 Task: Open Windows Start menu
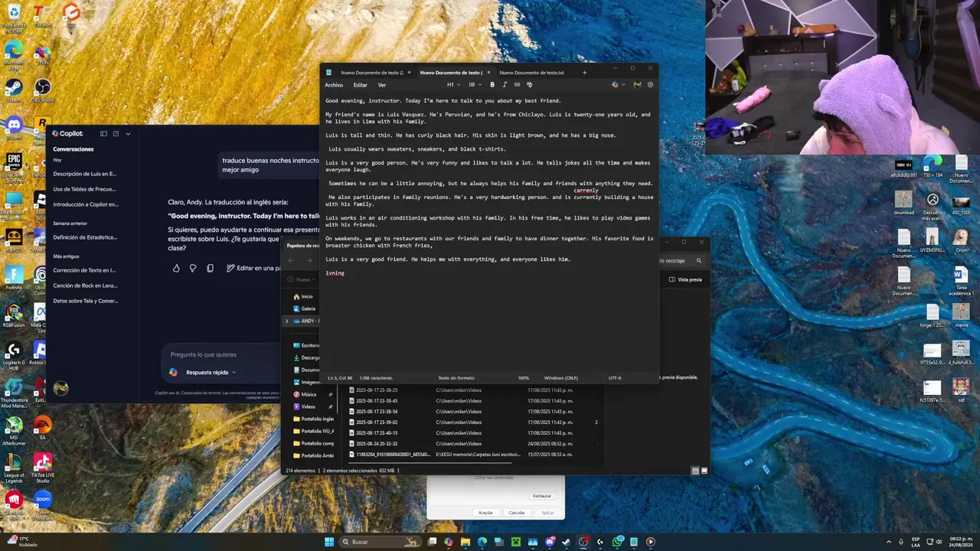point(329,542)
